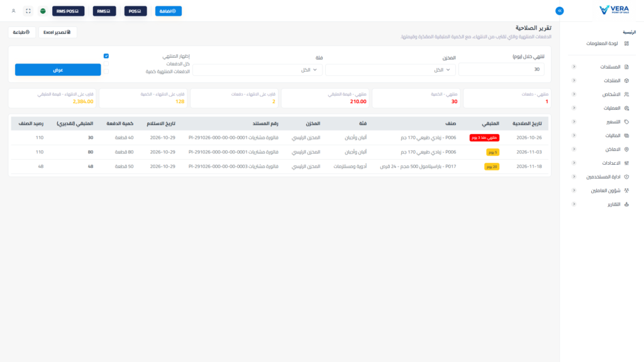Click document number ending 0003

pyautogui.click(x=233, y=167)
